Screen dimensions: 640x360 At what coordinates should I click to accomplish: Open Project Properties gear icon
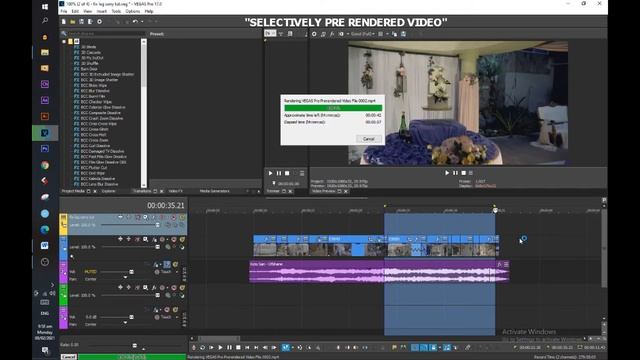click(99, 22)
